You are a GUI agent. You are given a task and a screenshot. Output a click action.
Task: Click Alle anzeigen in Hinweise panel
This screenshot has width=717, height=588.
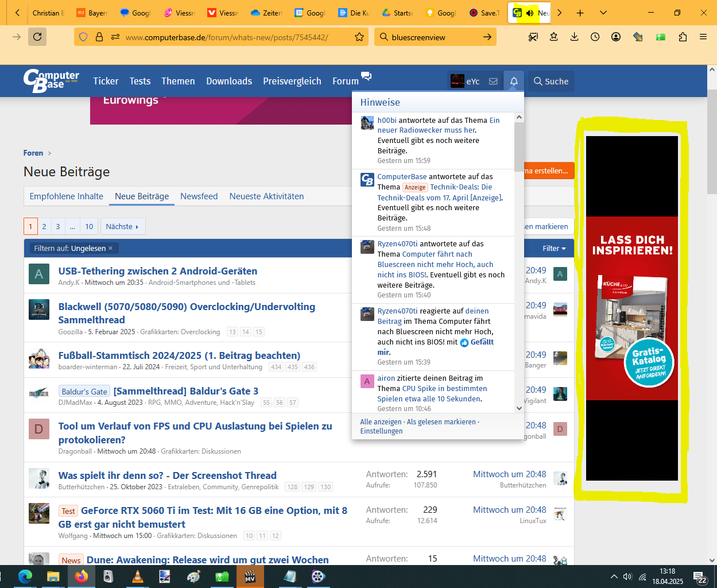pos(381,421)
